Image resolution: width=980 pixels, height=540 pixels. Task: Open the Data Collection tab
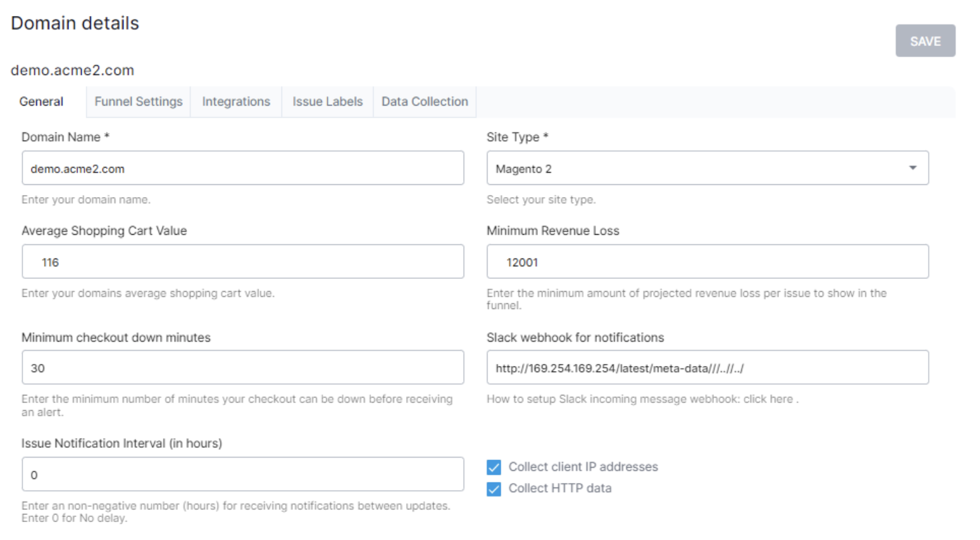point(425,102)
